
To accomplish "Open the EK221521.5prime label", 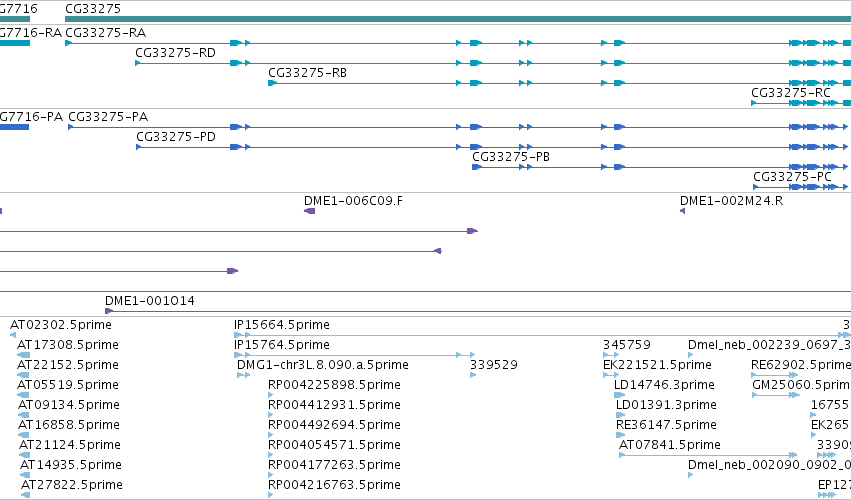I will coord(657,365).
